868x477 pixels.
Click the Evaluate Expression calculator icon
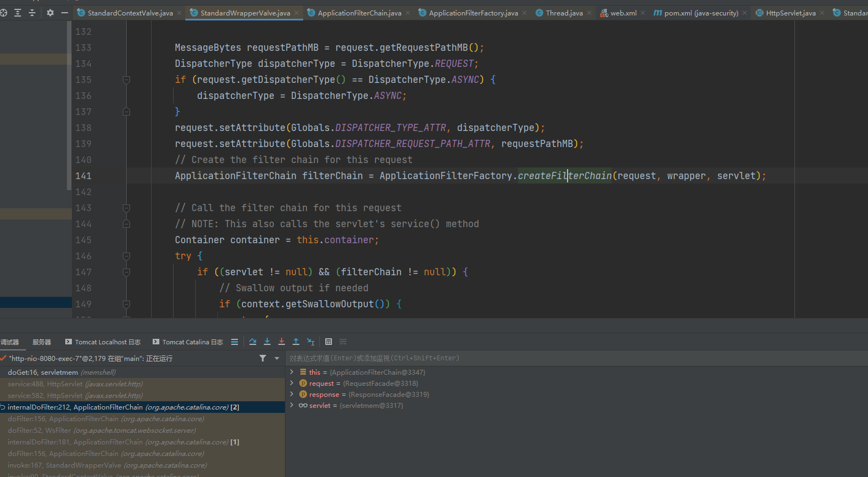pyautogui.click(x=329, y=342)
